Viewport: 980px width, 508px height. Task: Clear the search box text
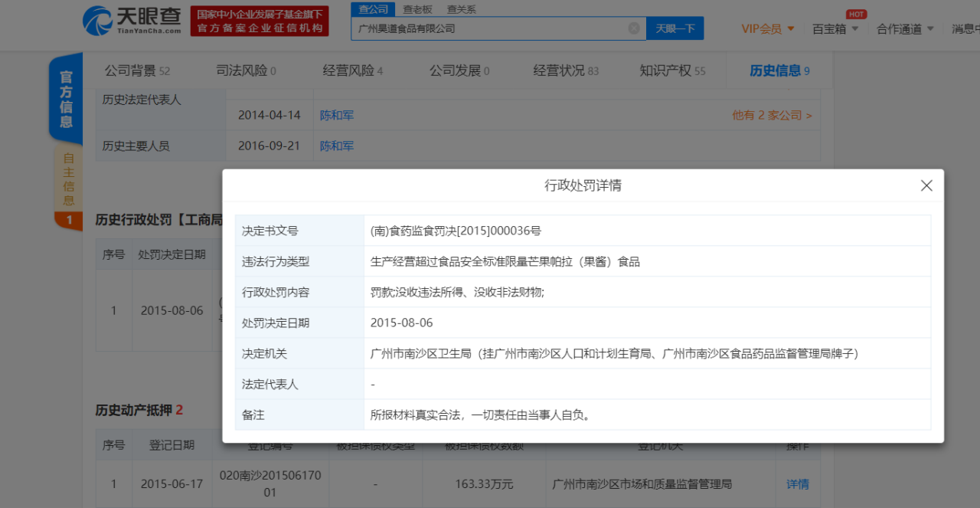634,28
